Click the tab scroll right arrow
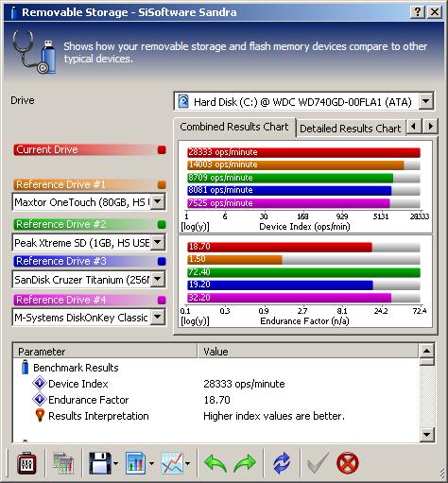Viewport: 448px width, 483px height. (x=430, y=127)
